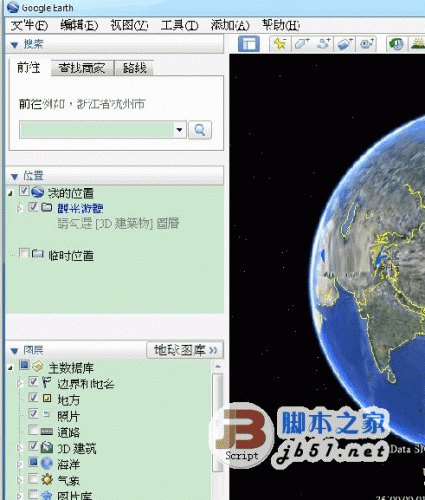Switch to the 查找商家 tab
The image size is (425, 500).
click(82, 68)
